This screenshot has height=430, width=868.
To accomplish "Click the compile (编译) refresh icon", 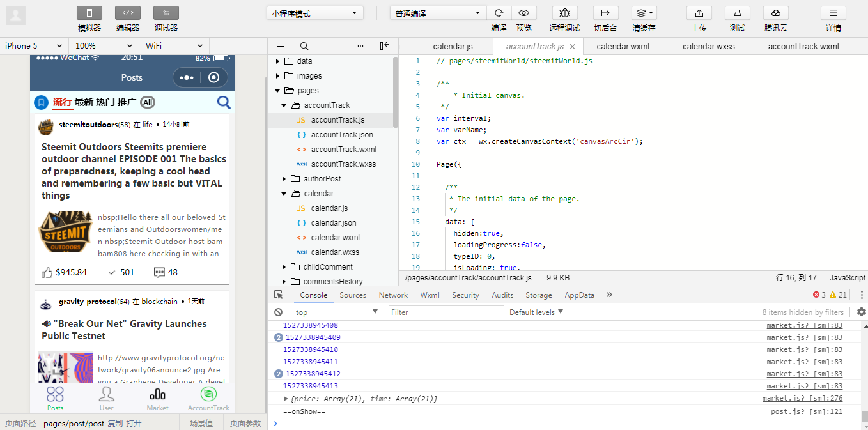I will click(x=499, y=13).
